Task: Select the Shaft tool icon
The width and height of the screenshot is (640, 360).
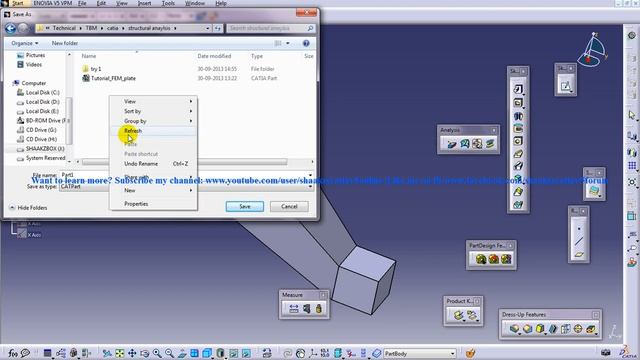Action: click(x=518, y=116)
